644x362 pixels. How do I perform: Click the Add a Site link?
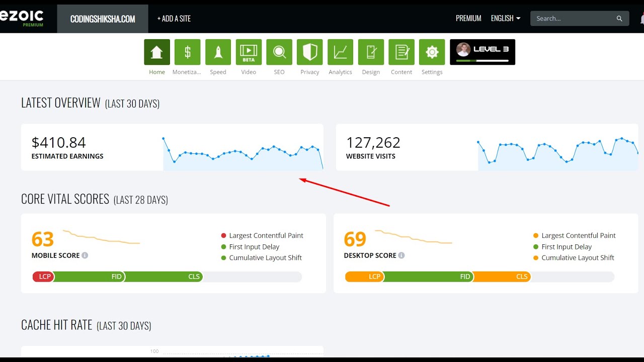[174, 19]
